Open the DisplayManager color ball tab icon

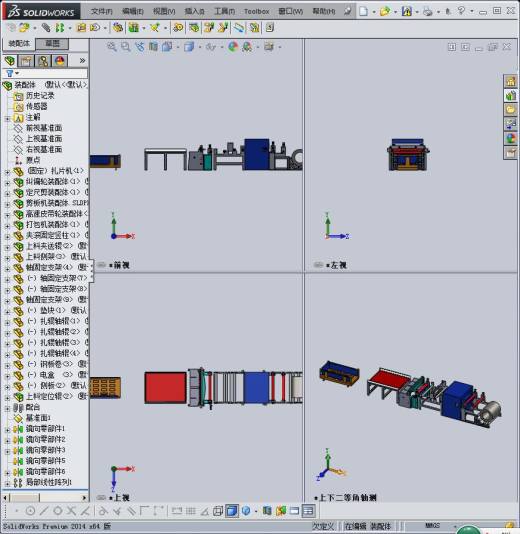[60, 61]
